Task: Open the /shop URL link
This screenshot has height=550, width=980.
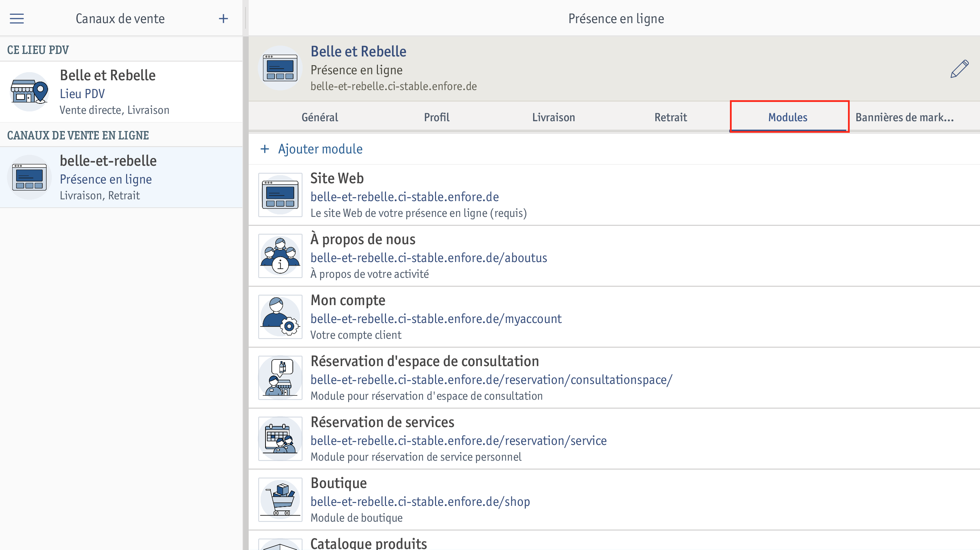Action: pos(420,501)
